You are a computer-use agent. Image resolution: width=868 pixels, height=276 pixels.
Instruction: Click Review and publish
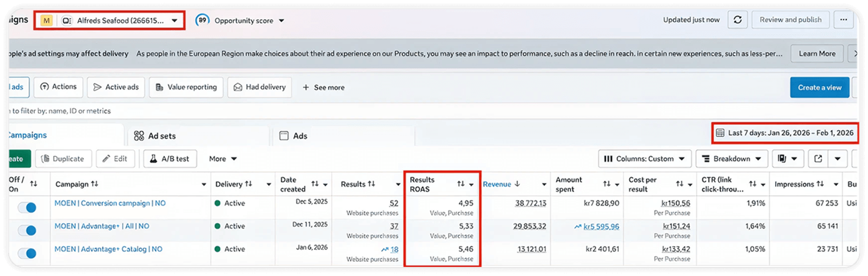[790, 20]
